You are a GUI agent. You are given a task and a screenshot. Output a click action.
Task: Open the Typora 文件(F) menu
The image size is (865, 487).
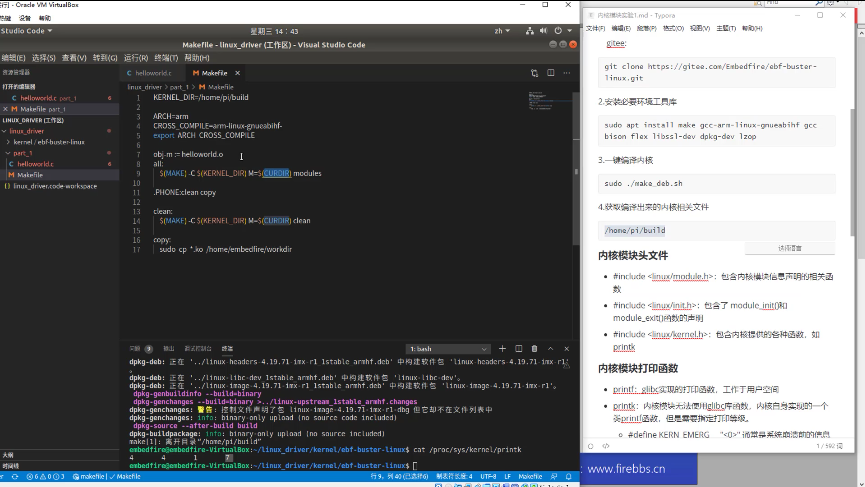click(595, 28)
